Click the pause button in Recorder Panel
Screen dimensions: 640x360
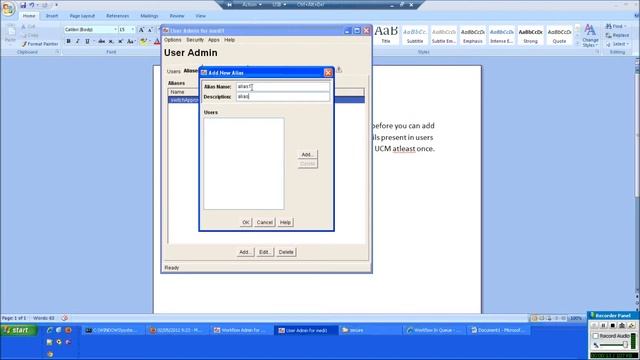(603, 325)
